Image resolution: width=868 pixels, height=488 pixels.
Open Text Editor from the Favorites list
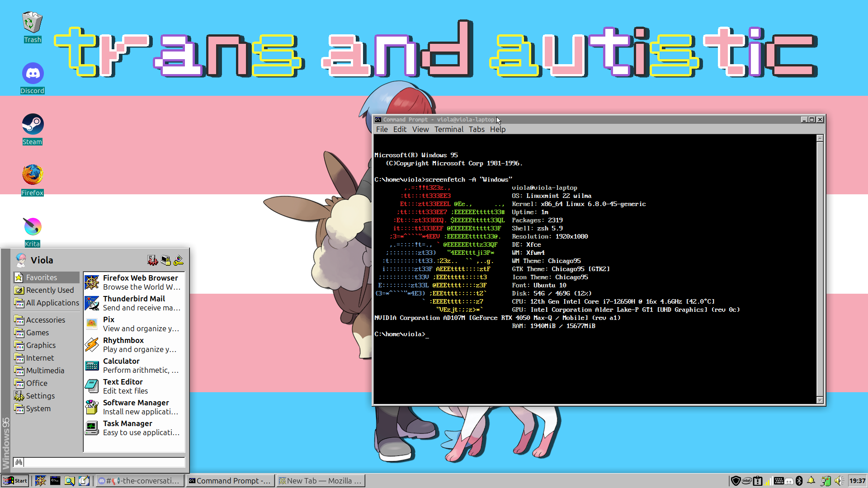134,386
